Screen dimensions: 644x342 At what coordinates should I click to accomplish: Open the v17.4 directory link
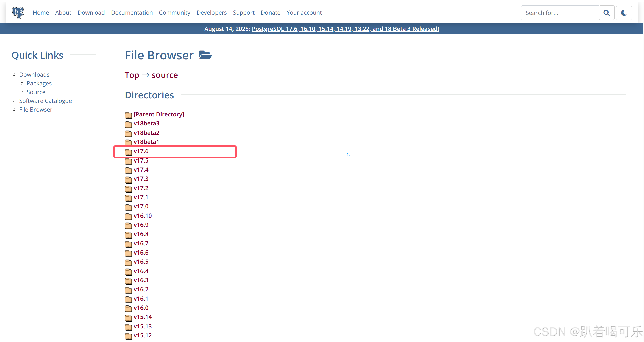click(141, 170)
